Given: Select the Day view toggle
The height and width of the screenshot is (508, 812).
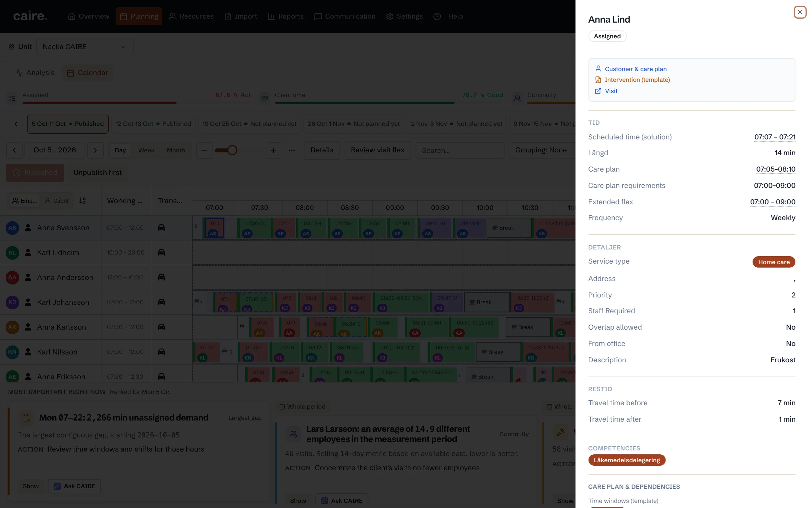Looking at the screenshot, I should (x=120, y=150).
